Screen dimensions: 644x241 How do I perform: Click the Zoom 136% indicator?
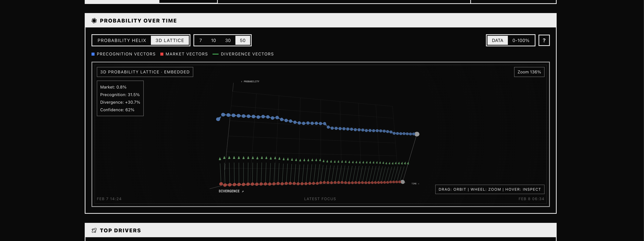tap(529, 72)
